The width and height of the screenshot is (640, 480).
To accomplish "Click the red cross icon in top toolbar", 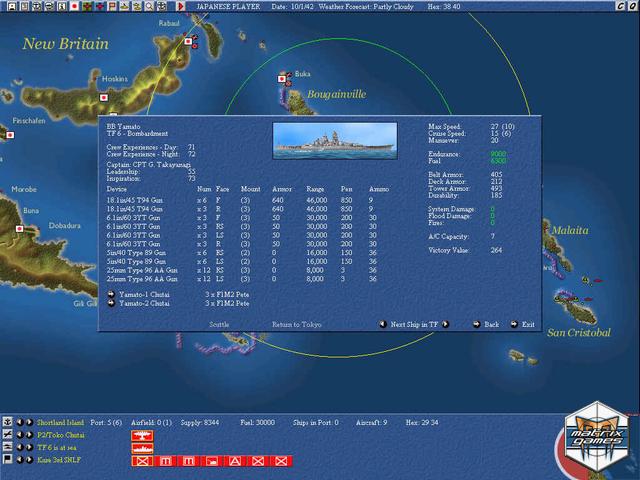I will coord(100,6).
